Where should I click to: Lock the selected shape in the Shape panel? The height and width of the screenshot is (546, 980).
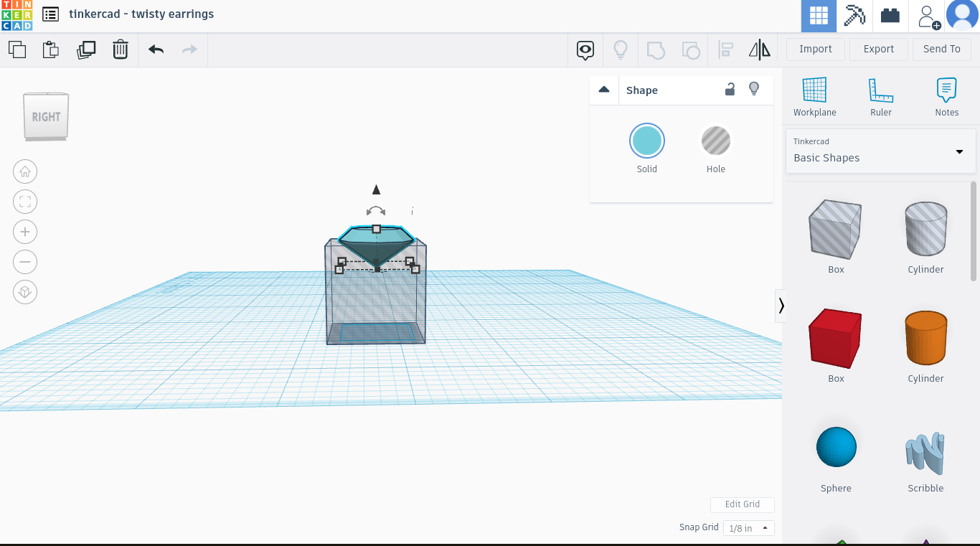pyautogui.click(x=730, y=89)
